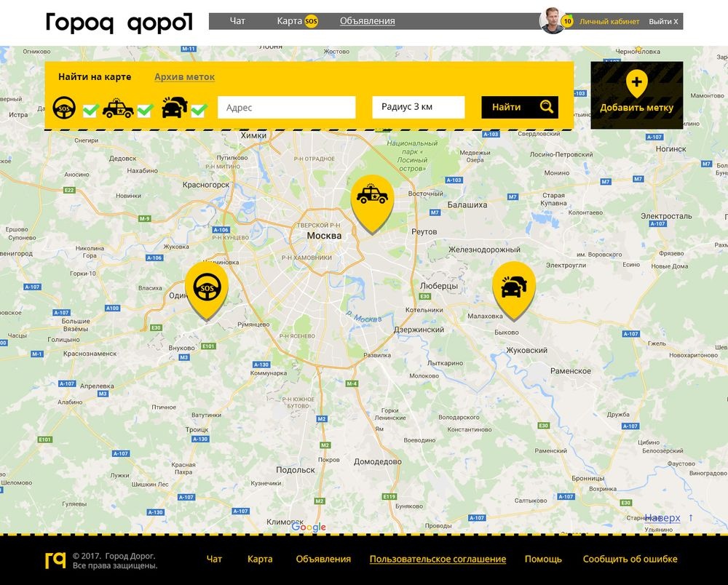Image resolution: width=728 pixels, height=585 pixels.
Task: Click the traffic jam cars filter icon
Action: coord(175,107)
